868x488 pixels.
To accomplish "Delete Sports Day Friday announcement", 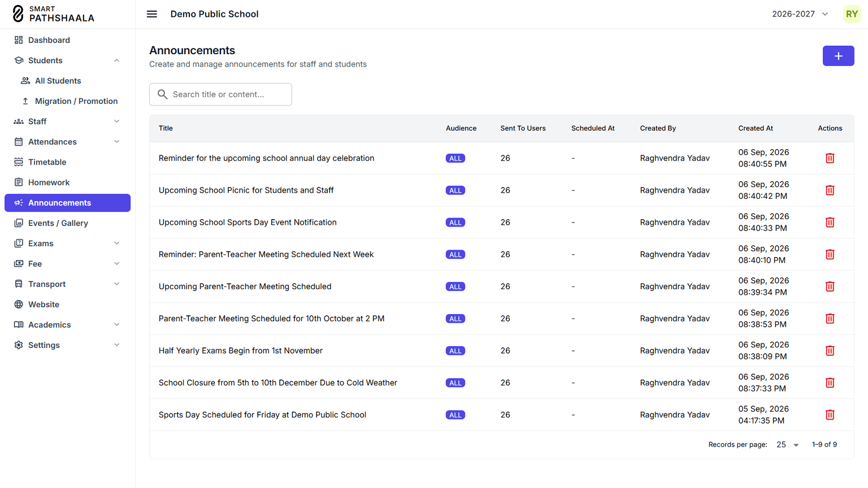I will click(830, 415).
